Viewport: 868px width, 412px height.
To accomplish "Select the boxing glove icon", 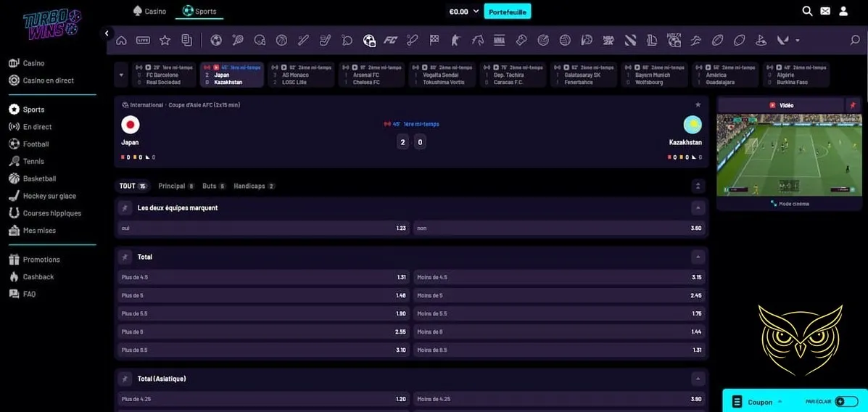I will tap(521, 41).
